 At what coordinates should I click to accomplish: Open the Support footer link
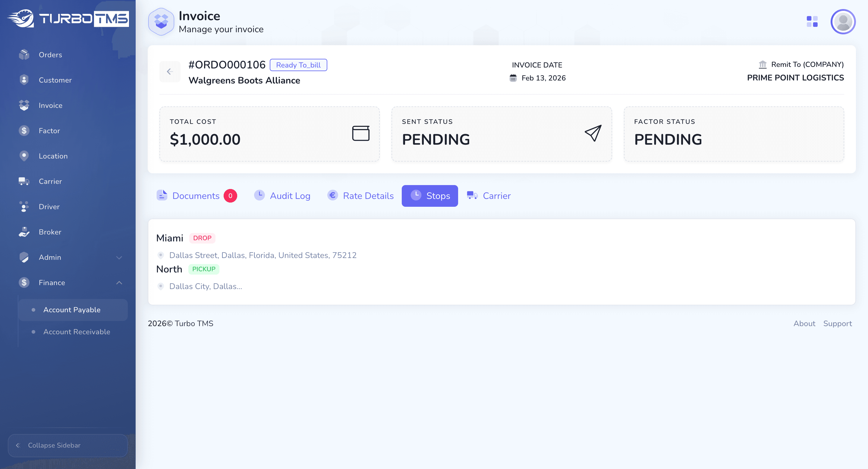click(837, 323)
